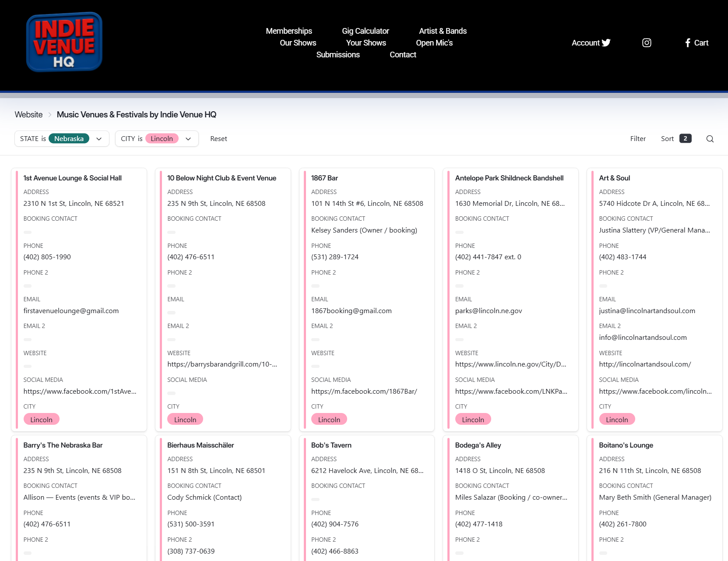The height and width of the screenshot is (561, 728).
Task: Open the Boitano's Lounge card title
Action: coord(626,445)
